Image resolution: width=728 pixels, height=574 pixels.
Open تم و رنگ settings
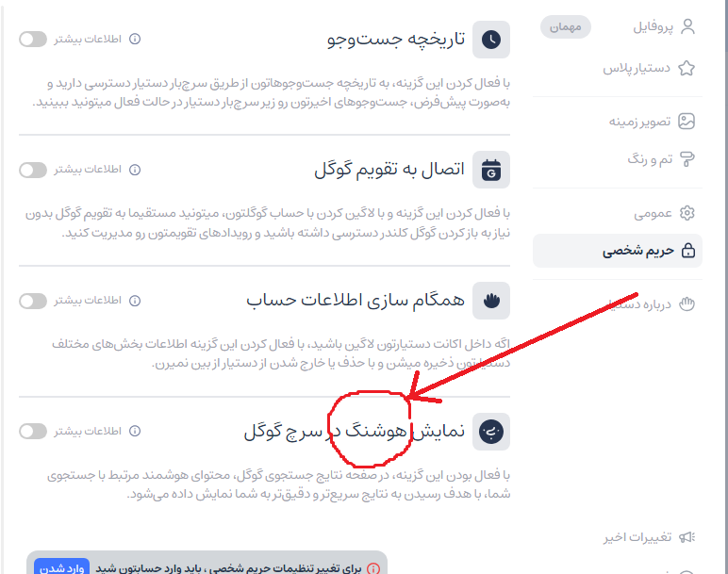pyautogui.click(x=661, y=159)
